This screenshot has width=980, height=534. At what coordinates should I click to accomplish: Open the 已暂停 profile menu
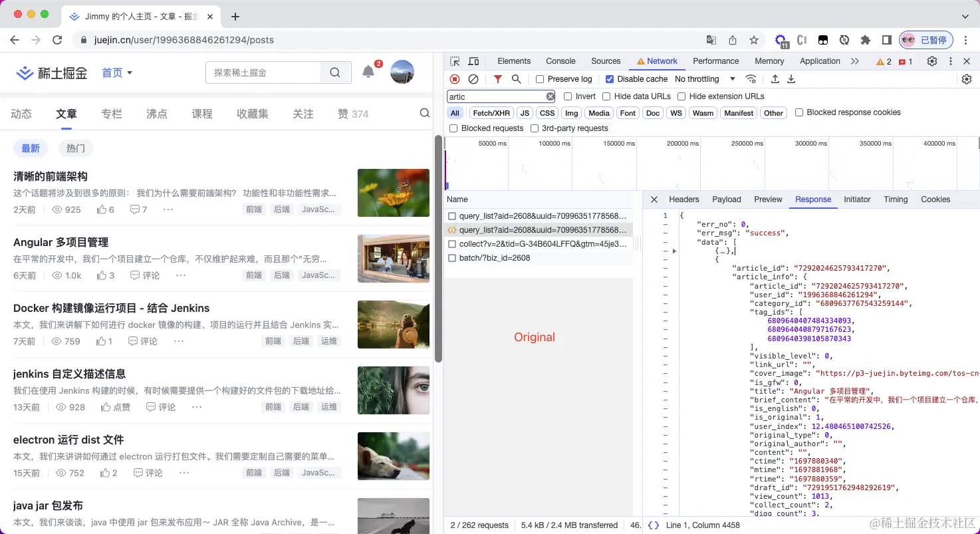[x=926, y=40]
